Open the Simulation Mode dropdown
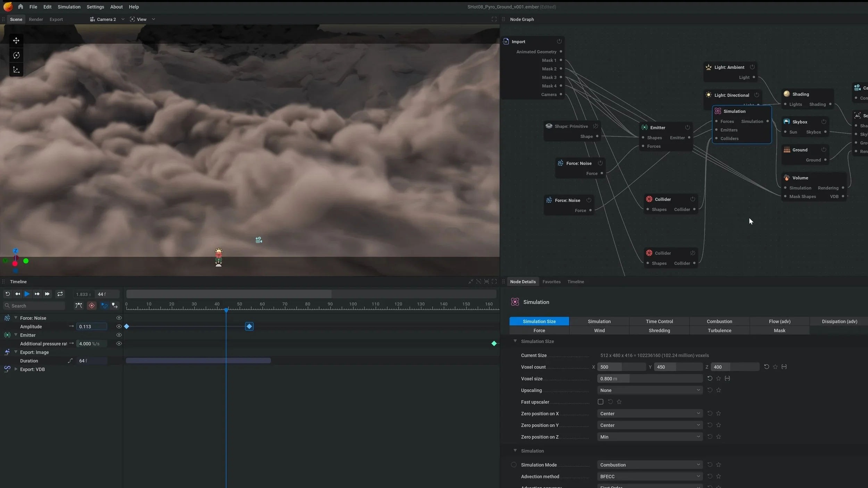 click(x=650, y=465)
